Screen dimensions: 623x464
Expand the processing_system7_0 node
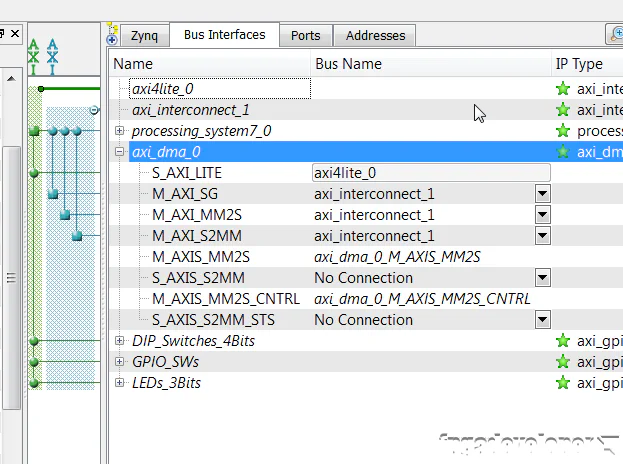(120, 131)
